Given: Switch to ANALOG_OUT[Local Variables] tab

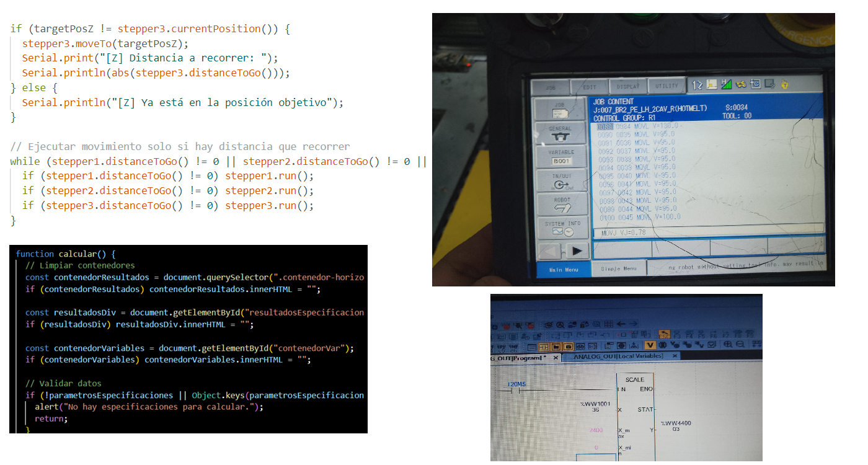Looking at the screenshot, I should (x=618, y=356).
